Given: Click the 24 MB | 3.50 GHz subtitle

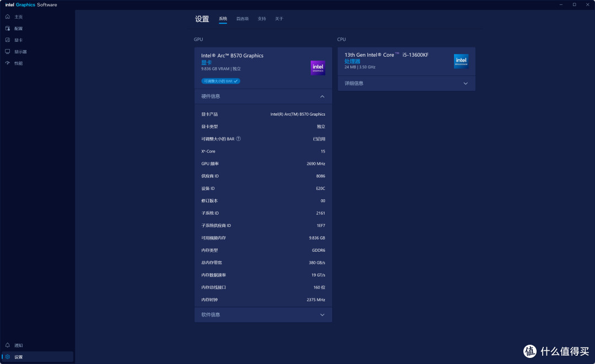Looking at the screenshot, I should [360, 67].
